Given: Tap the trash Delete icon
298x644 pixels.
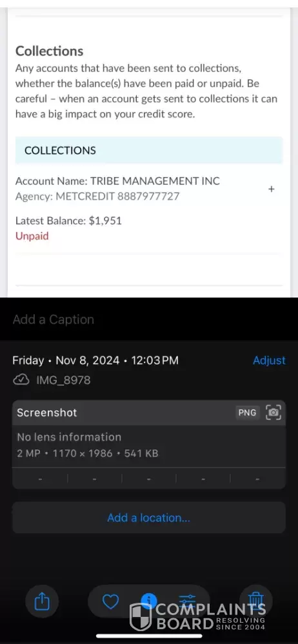Looking at the screenshot, I should click(255, 601).
